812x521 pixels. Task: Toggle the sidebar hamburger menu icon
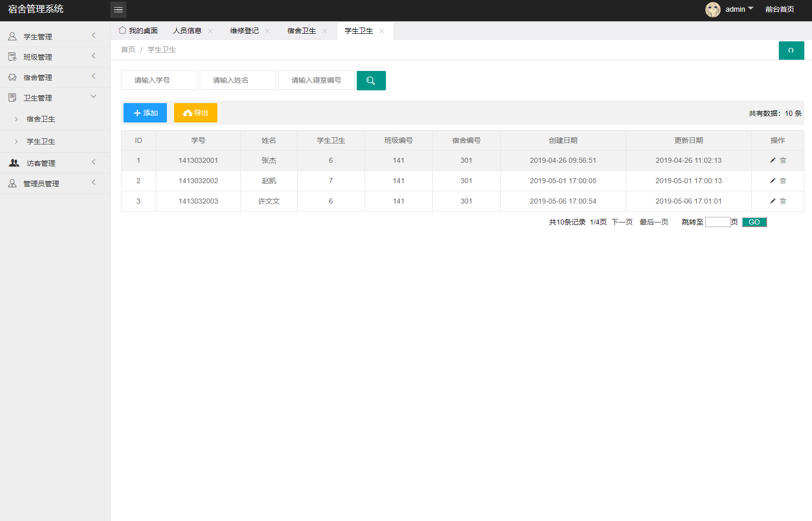coord(118,10)
